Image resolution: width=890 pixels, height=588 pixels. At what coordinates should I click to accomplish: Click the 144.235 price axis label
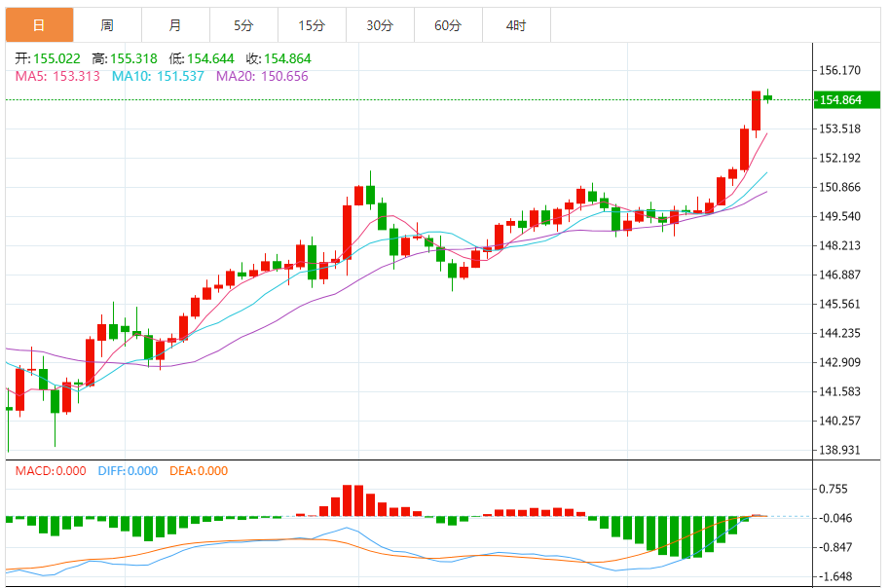[x=839, y=333]
